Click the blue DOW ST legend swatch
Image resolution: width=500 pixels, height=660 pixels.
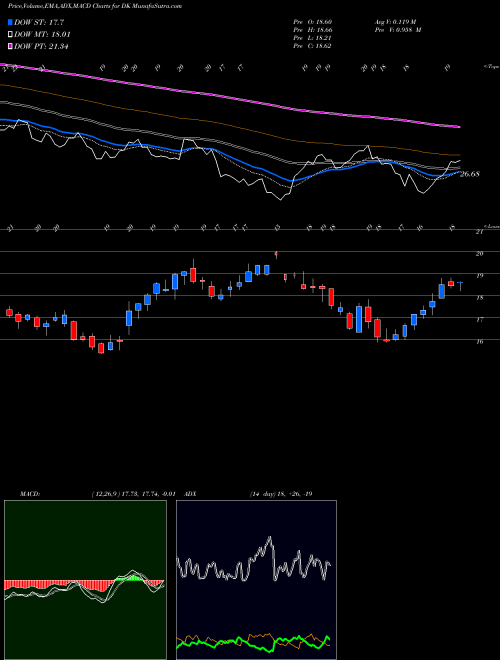pyautogui.click(x=11, y=22)
